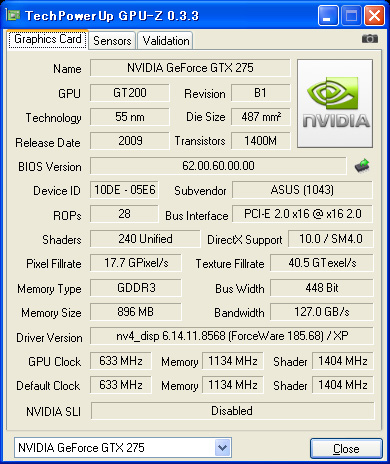Screen dimensions: 390x464
Task: Click the Driver Version text field
Action: (x=232, y=336)
